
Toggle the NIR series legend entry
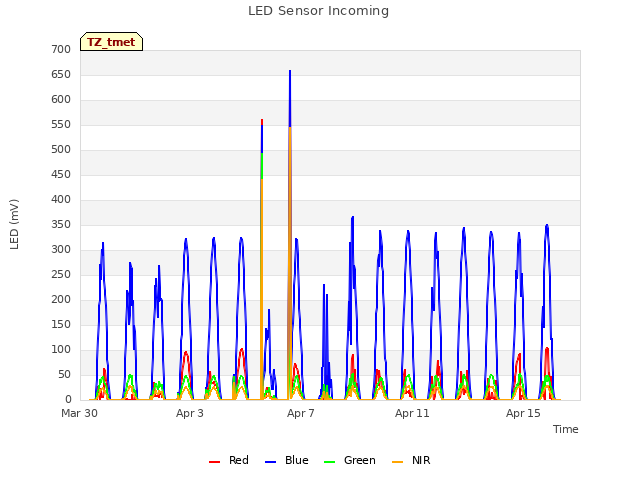pos(411,460)
